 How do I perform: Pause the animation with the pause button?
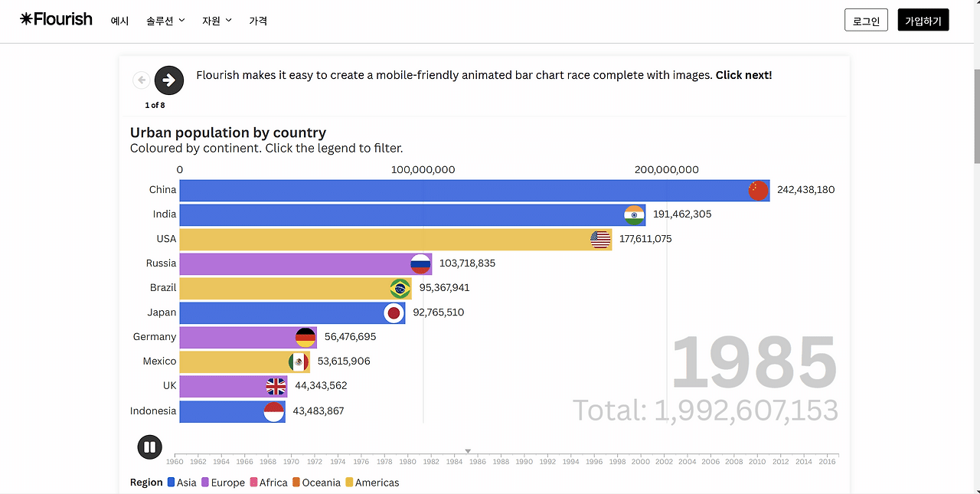coord(149,447)
